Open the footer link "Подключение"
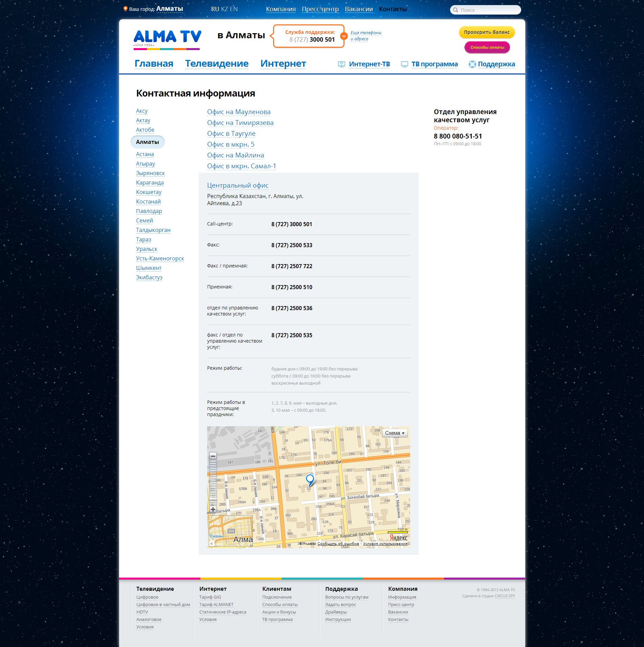644x647 pixels. (x=277, y=597)
